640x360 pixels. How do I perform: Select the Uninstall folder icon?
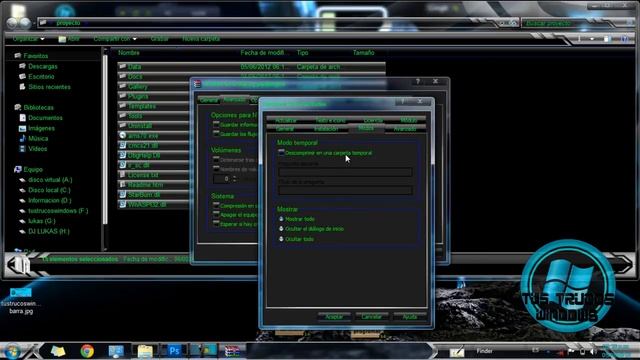pos(122,125)
